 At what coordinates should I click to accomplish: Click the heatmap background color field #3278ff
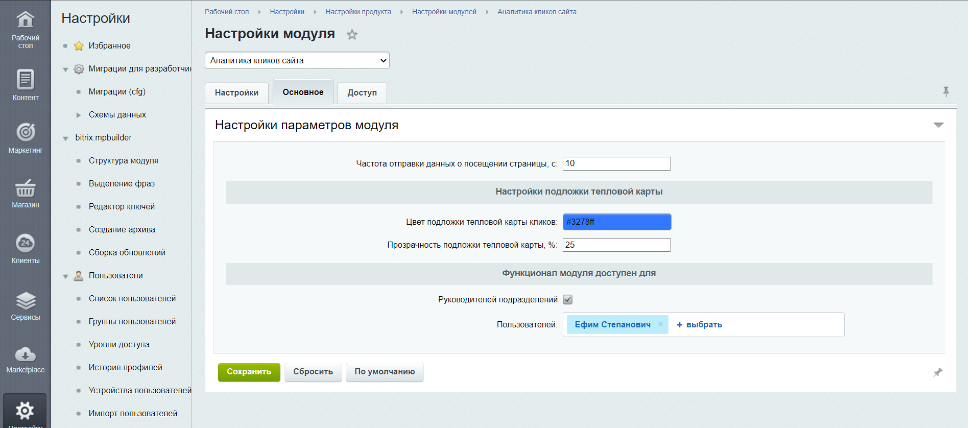coord(616,222)
